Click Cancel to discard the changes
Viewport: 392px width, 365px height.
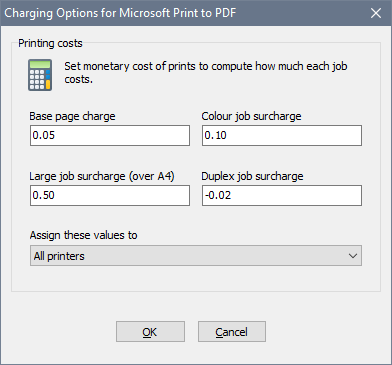click(232, 332)
